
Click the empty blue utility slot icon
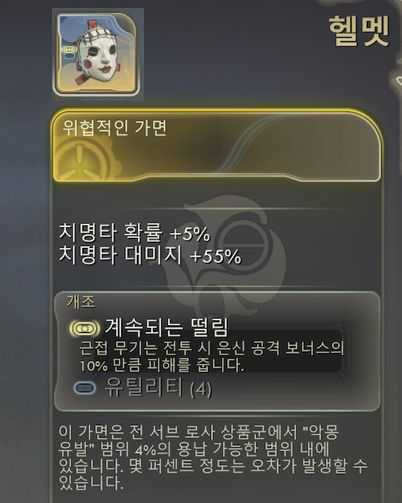pos(84,388)
